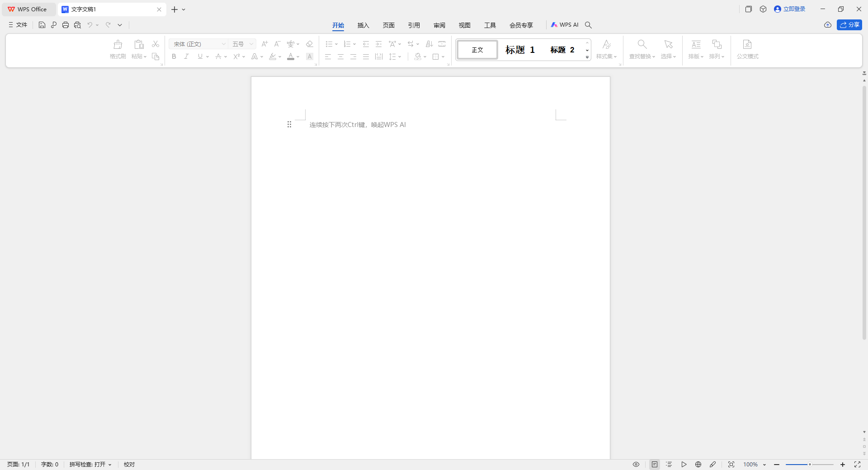Switch on reading eye-protection view
868x470 pixels.
tap(636, 465)
